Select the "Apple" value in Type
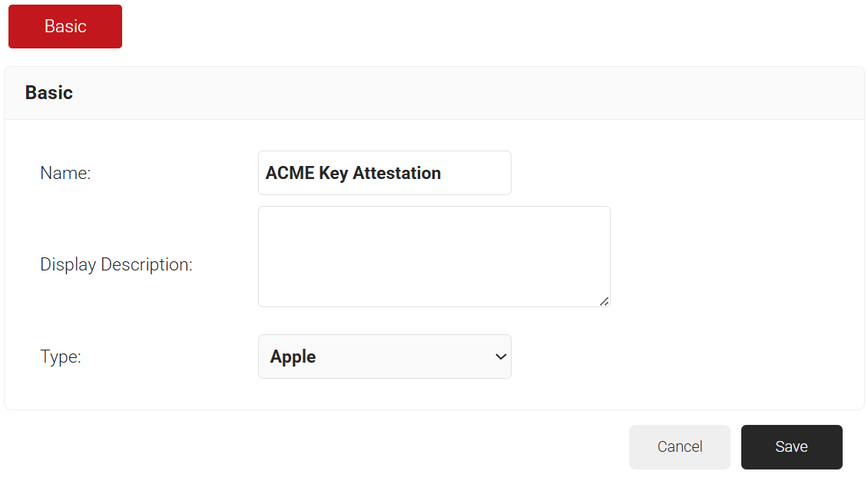868x481 pixels. pos(293,357)
